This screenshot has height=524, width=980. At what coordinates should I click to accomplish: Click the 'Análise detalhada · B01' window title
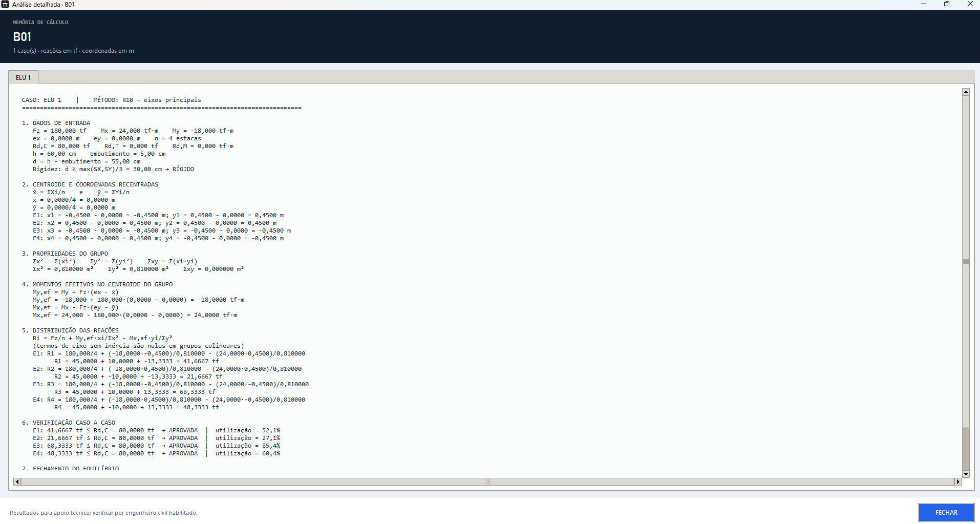coord(44,5)
